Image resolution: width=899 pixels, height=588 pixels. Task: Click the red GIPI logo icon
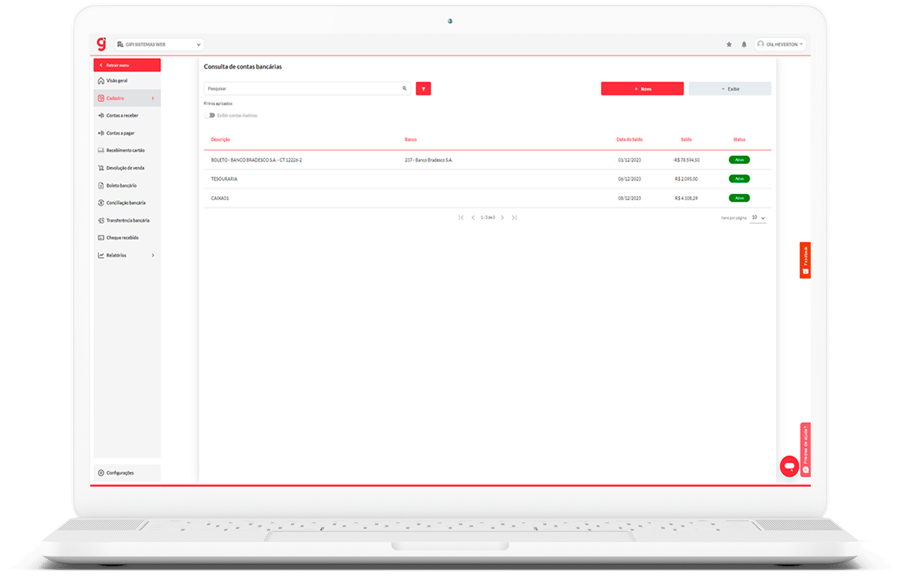pos(101,44)
